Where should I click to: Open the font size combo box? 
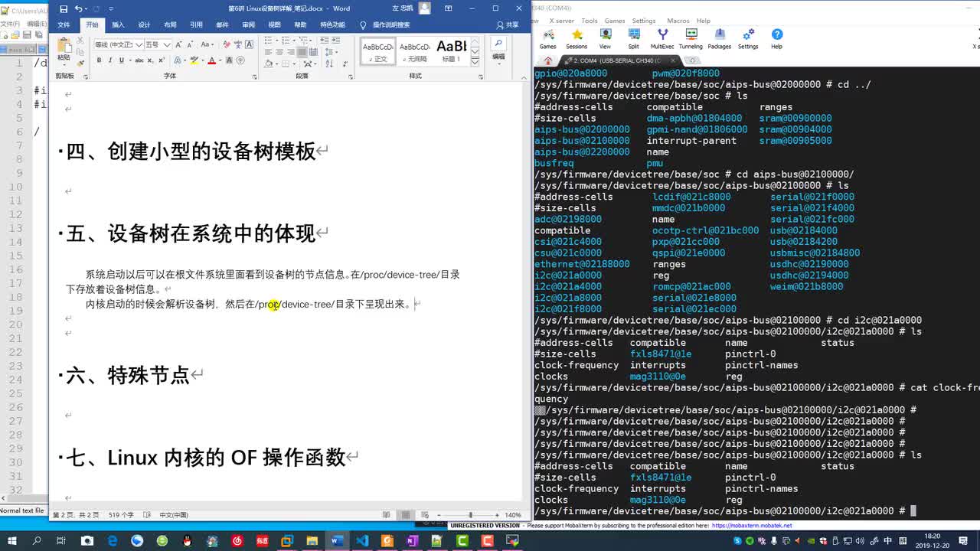pos(158,44)
